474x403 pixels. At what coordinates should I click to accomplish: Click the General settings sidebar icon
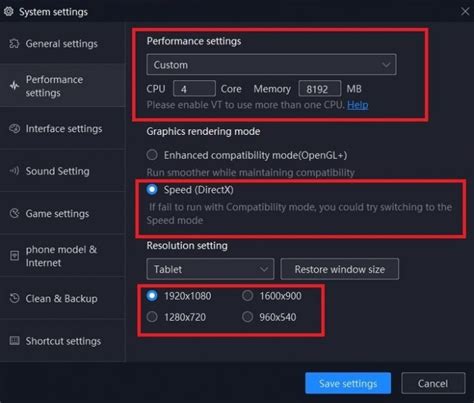(x=14, y=44)
